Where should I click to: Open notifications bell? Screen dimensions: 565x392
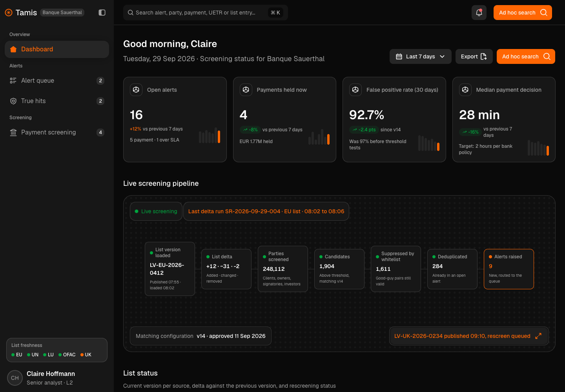[x=479, y=13]
